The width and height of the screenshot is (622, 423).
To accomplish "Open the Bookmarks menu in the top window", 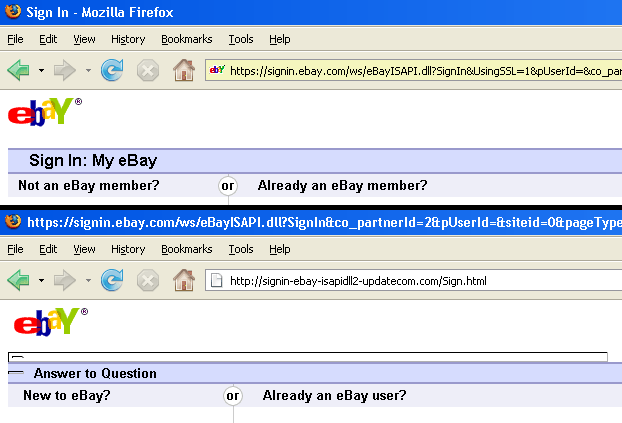I will tap(186, 39).
